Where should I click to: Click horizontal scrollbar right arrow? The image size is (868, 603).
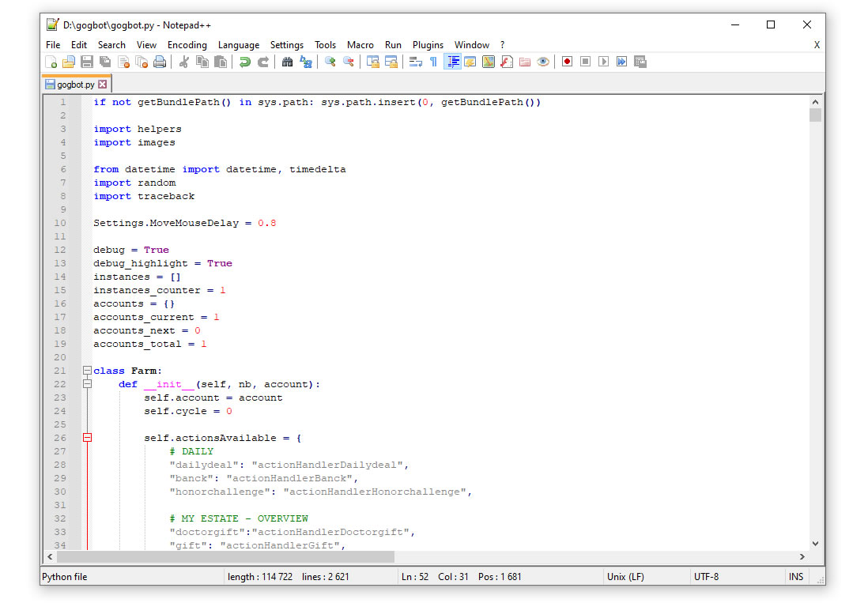[802, 556]
